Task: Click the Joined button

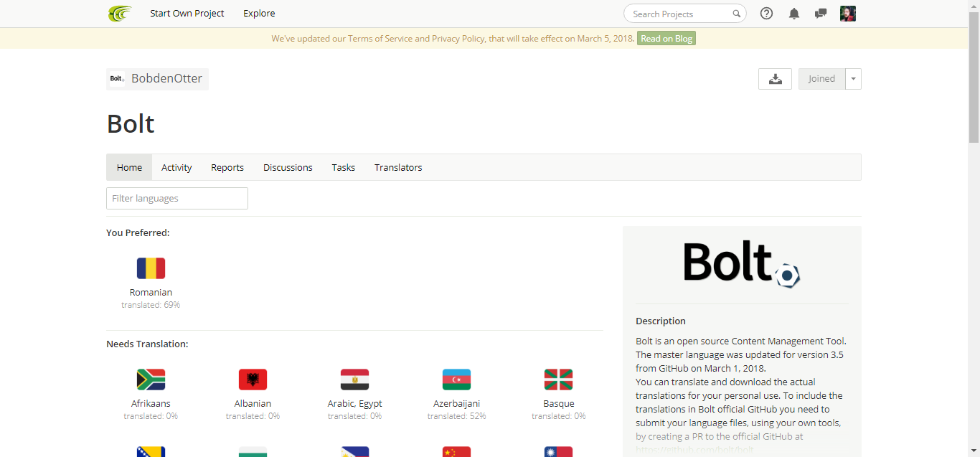Action: click(x=821, y=79)
